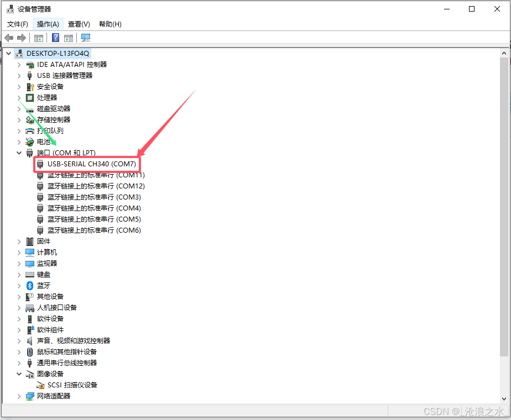Select the speaker icon for 声音、视频和游戏控制器
The width and height of the screenshot is (511, 420).
click(x=30, y=341)
